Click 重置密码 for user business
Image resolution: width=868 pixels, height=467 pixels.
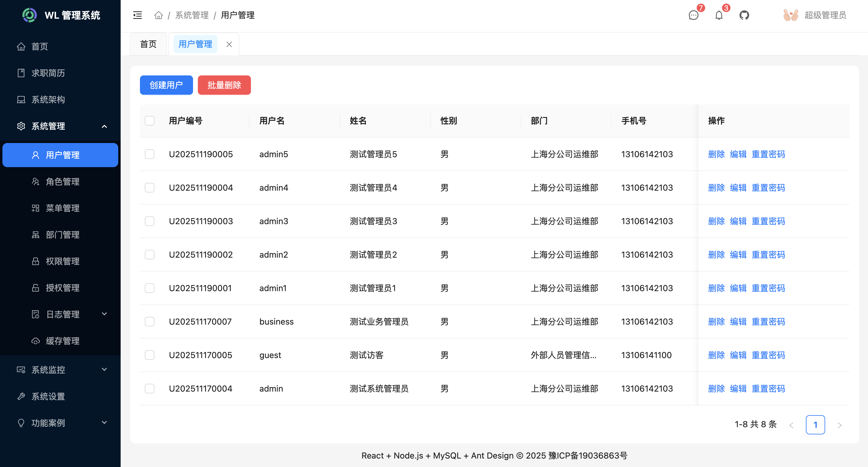768,322
